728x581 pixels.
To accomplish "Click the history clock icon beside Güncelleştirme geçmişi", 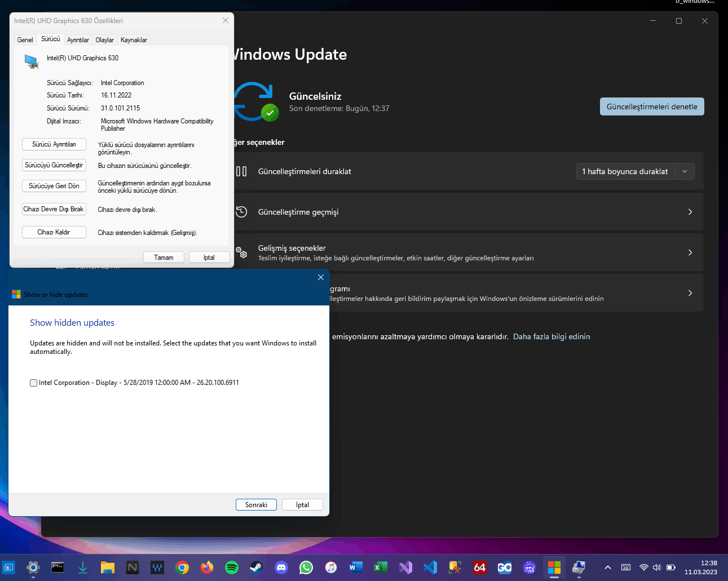I will tap(241, 212).
